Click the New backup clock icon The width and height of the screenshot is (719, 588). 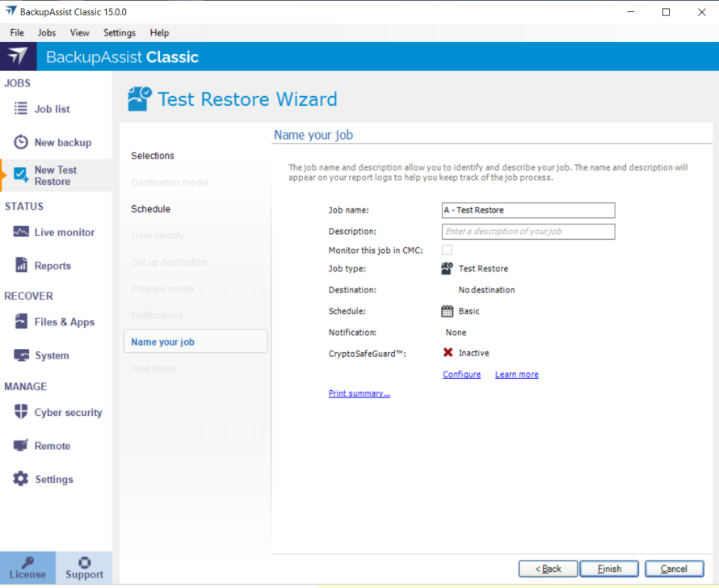click(21, 142)
